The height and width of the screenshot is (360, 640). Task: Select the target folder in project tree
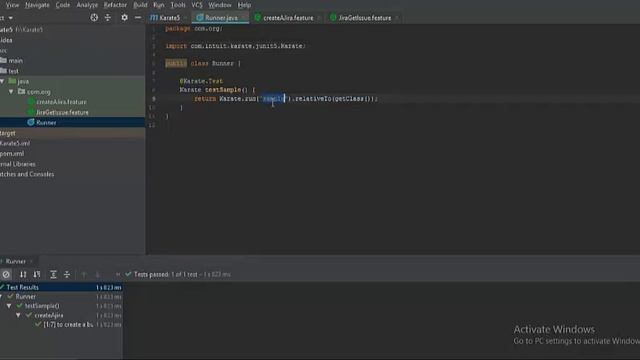(x=7, y=133)
